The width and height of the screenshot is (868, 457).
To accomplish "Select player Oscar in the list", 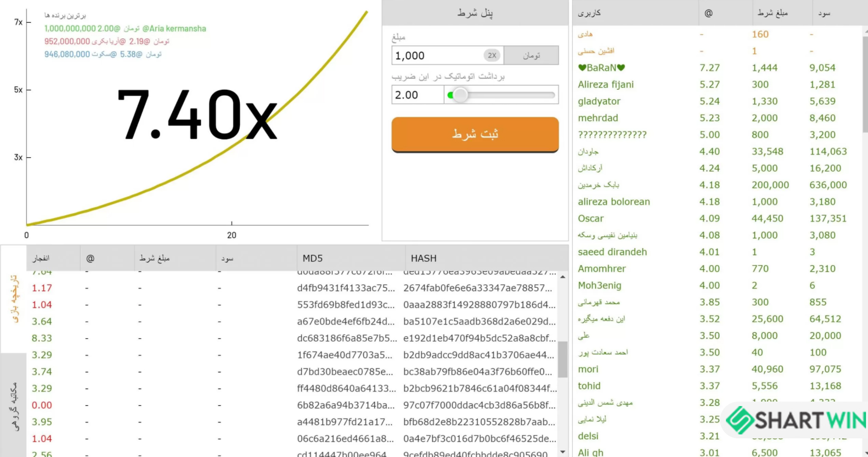I will (x=591, y=218).
